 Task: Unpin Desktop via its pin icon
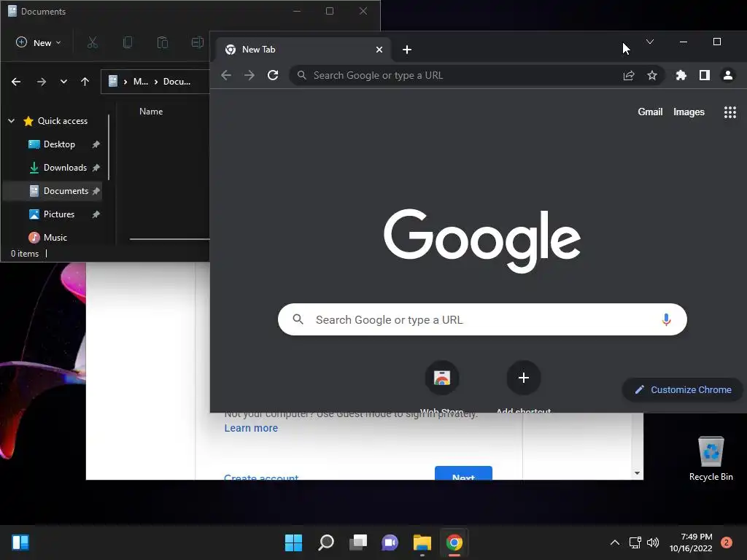tap(96, 144)
